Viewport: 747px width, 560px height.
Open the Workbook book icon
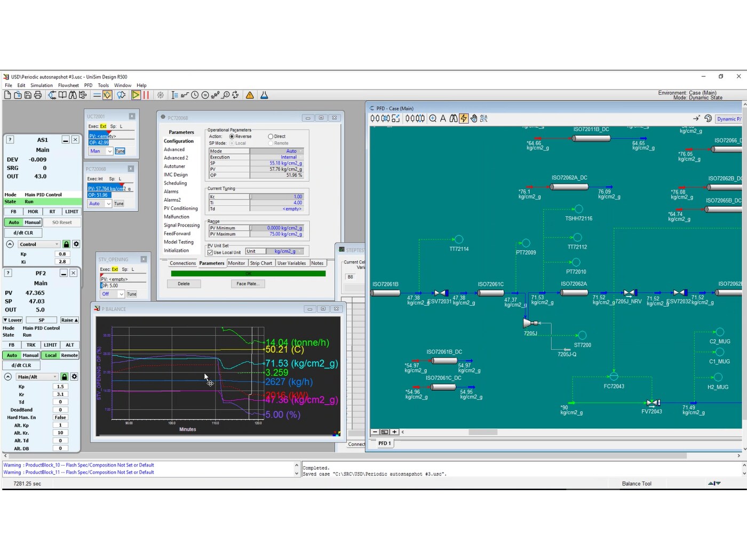62,95
